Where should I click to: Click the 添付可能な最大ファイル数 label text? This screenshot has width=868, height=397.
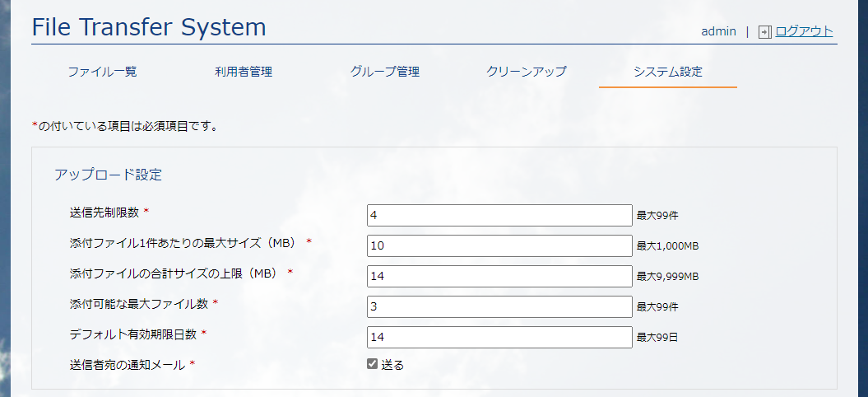click(x=139, y=303)
